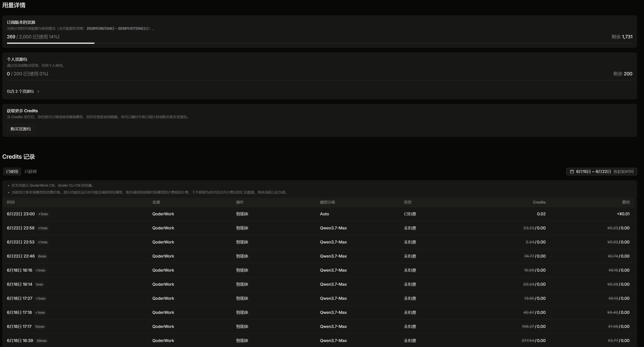The width and height of the screenshot is (644, 347).
Task: Click the 来源 column header
Action: 156,202
